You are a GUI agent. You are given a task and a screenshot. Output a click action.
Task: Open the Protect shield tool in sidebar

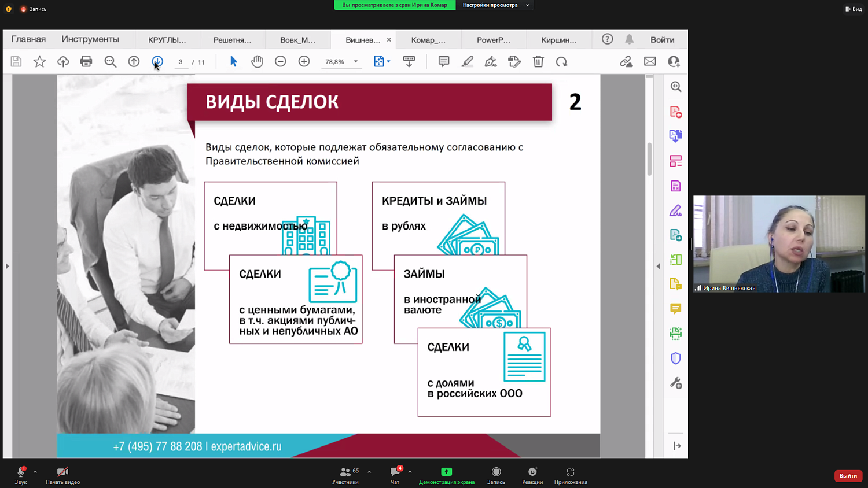(675, 358)
